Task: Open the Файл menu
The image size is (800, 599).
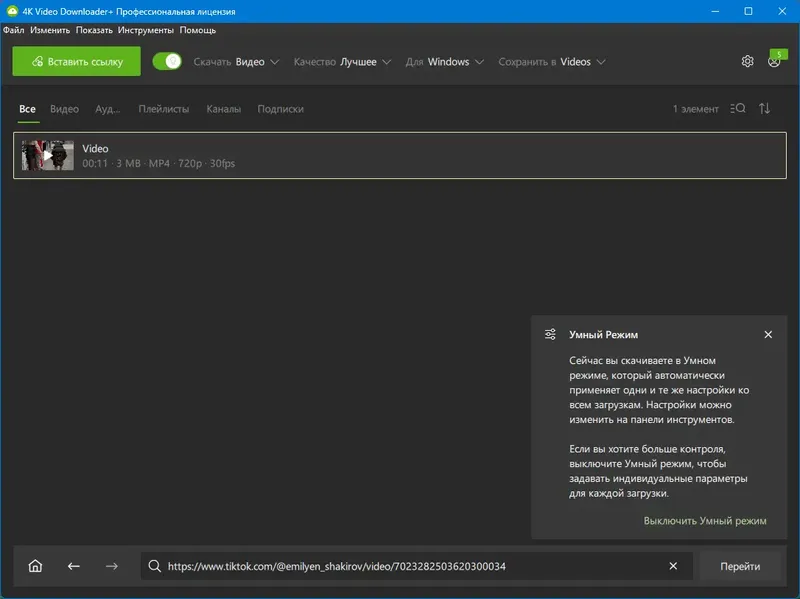Action: 13,30
